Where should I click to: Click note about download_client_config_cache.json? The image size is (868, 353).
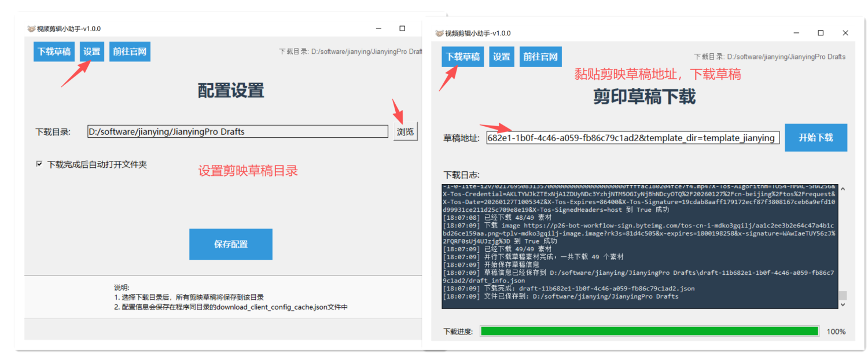point(231,307)
